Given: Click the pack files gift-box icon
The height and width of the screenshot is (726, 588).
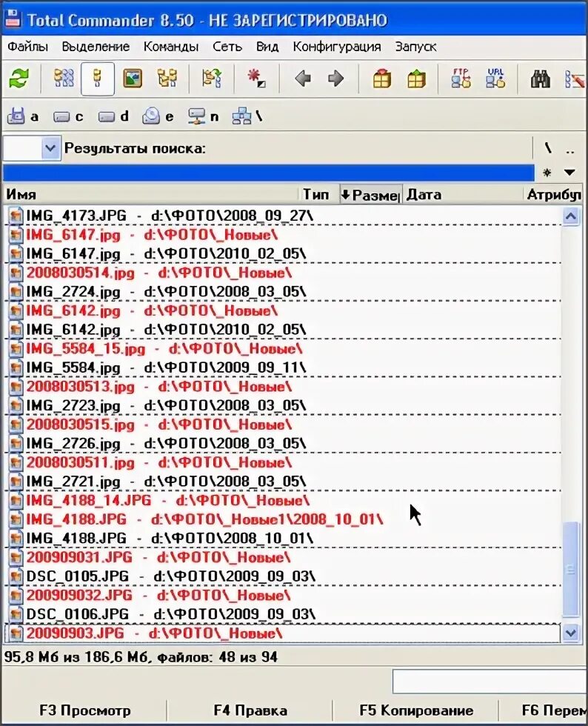Looking at the screenshot, I should [382, 79].
